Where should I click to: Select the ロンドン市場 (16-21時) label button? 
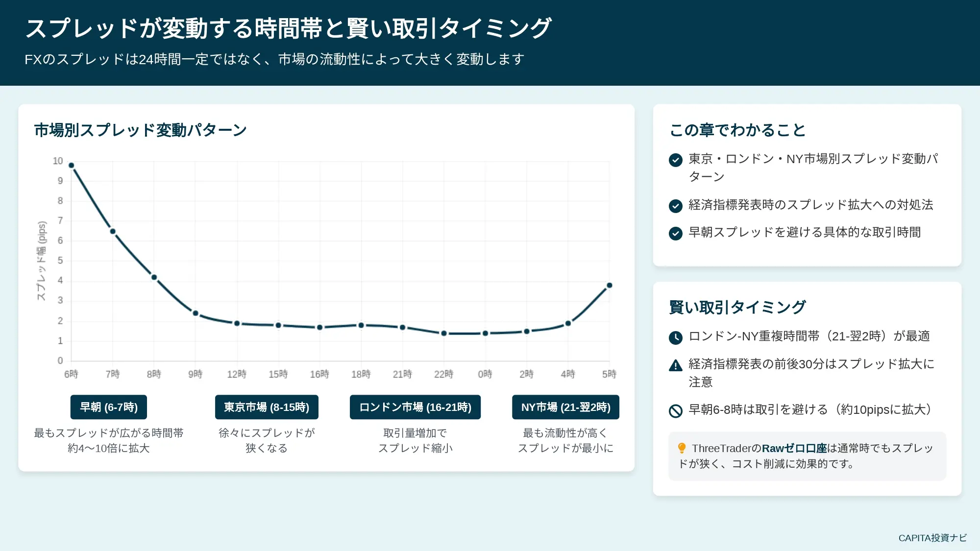click(415, 407)
